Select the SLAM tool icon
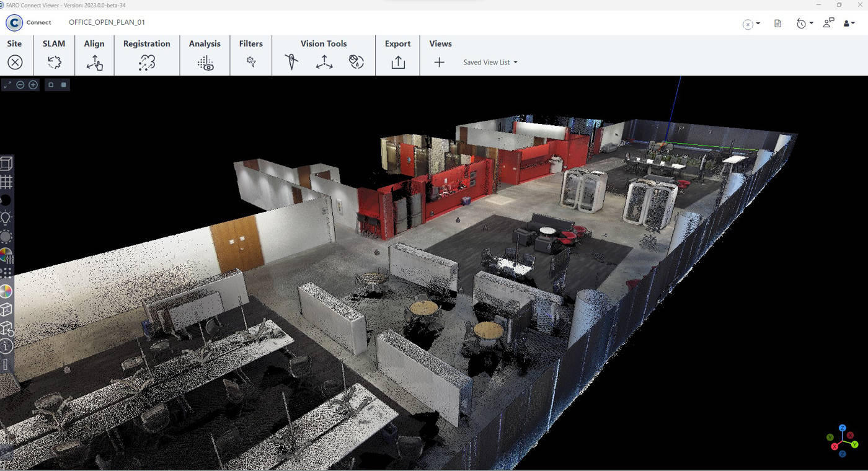The image size is (868, 471). (54, 62)
